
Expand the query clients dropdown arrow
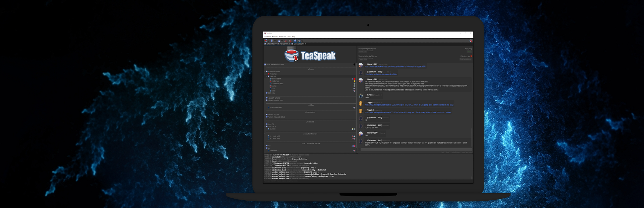coord(302,41)
